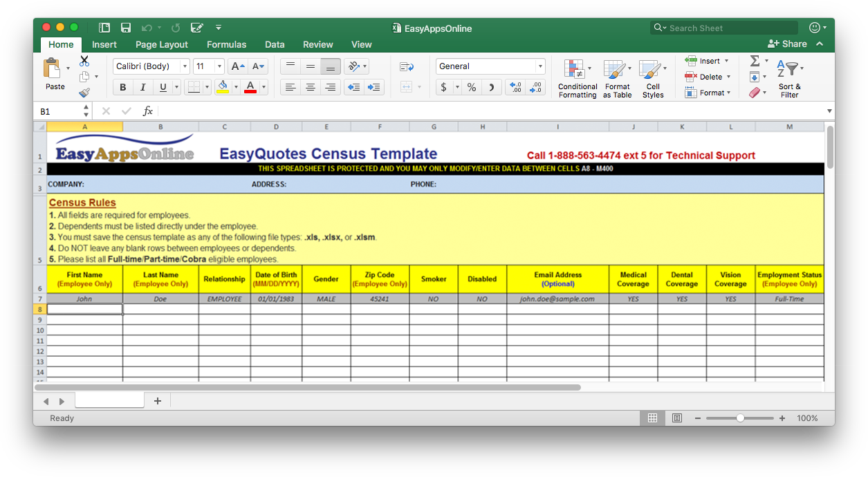The height and width of the screenshot is (477, 868).
Task: Open the borders dropdown arrow
Action: click(206, 87)
